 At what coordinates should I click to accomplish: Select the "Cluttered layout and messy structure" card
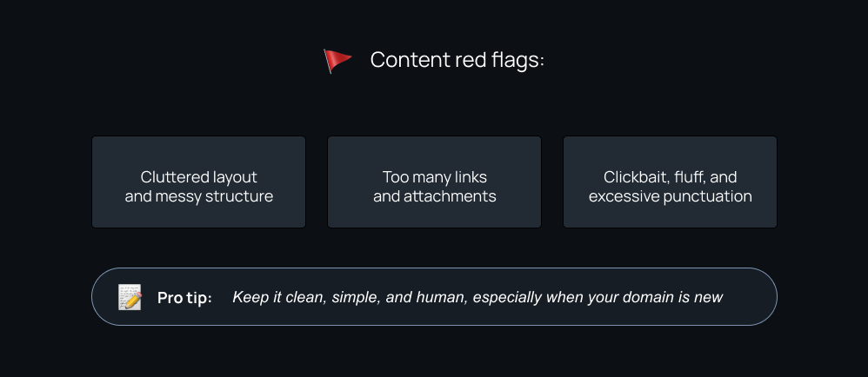[x=198, y=182]
